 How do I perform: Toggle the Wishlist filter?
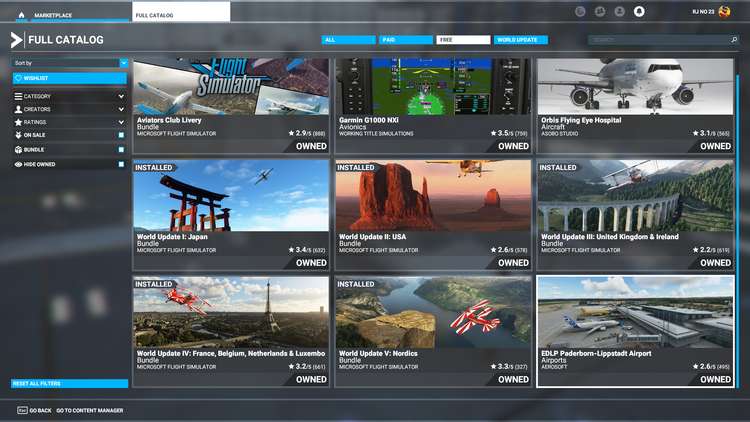[x=70, y=78]
